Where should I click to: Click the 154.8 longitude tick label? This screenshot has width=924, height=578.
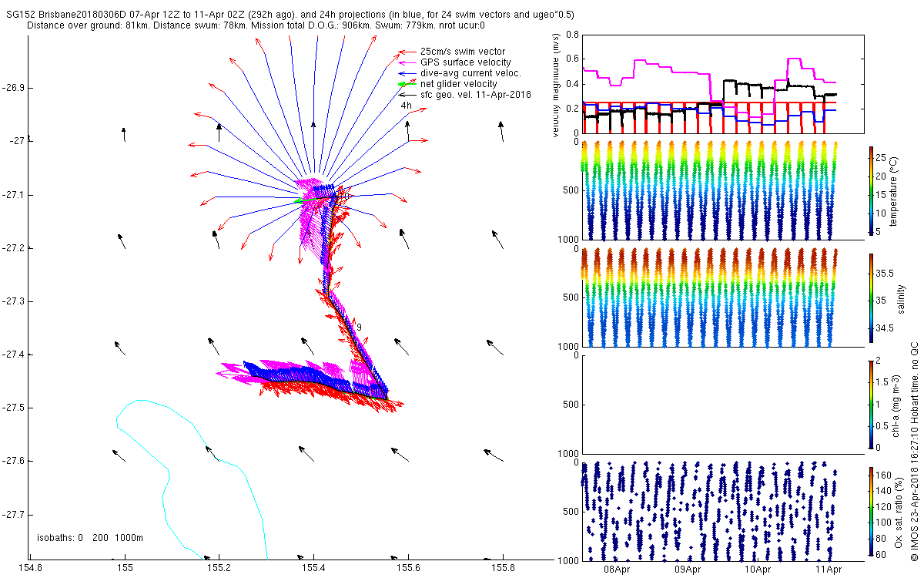click(x=29, y=568)
